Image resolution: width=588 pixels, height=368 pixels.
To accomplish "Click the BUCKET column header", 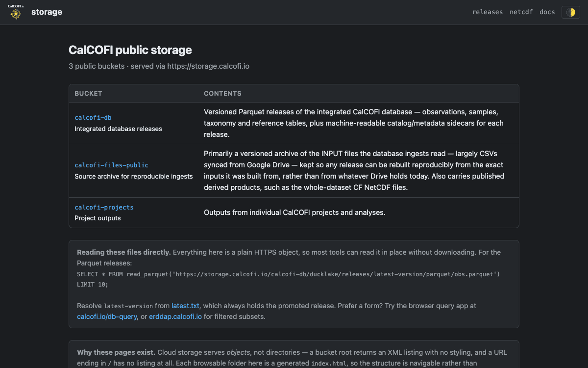I will point(88,93).
